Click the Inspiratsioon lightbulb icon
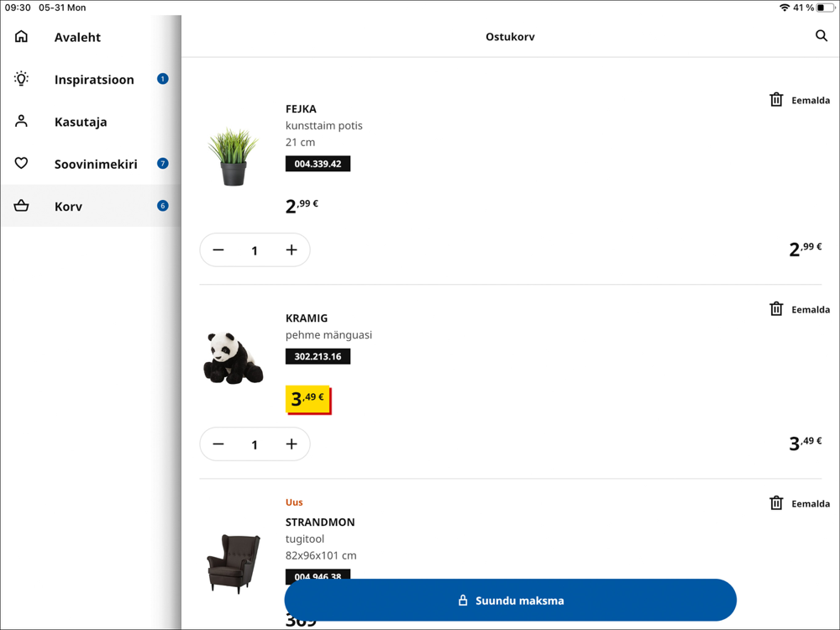The width and height of the screenshot is (840, 630). 22,79
